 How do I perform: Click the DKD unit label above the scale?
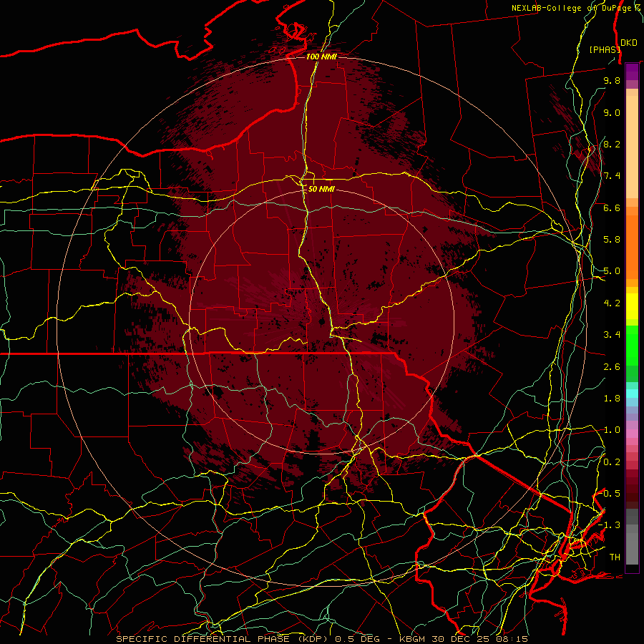[629, 43]
